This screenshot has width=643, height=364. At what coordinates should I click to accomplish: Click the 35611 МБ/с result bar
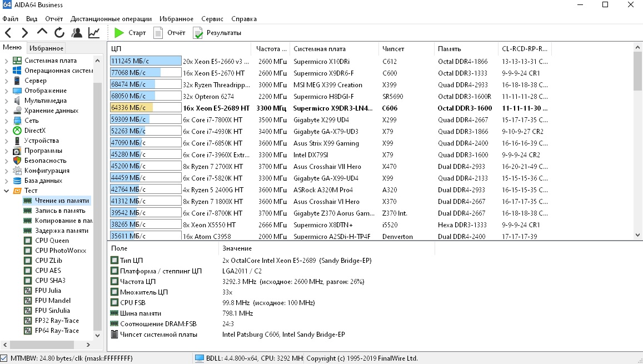coord(146,236)
